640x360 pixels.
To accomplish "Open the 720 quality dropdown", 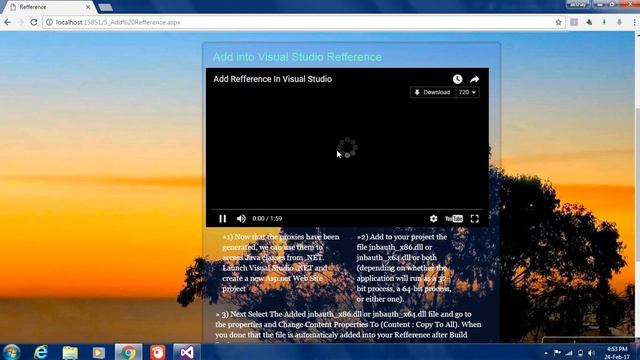I will 467,92.
